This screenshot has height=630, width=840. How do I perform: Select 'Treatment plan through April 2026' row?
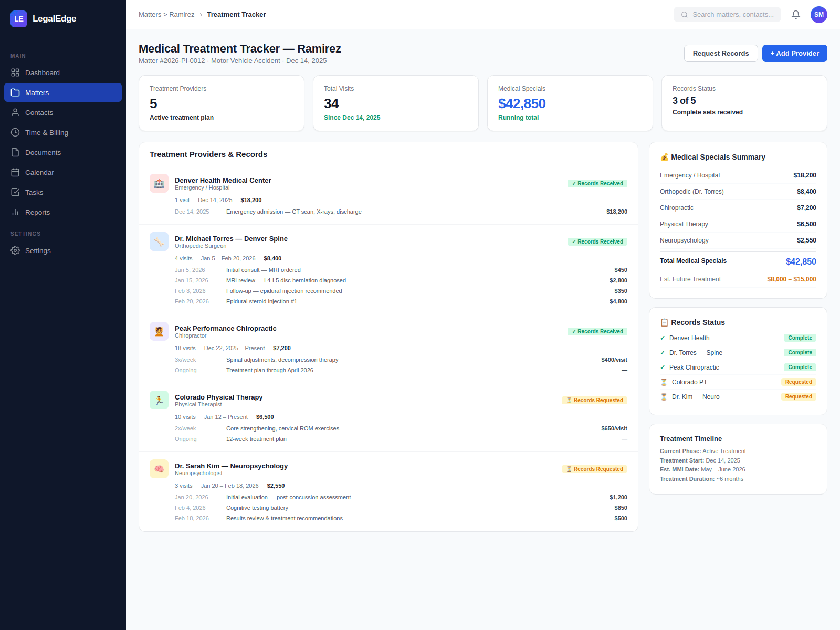tap(401, 370)
